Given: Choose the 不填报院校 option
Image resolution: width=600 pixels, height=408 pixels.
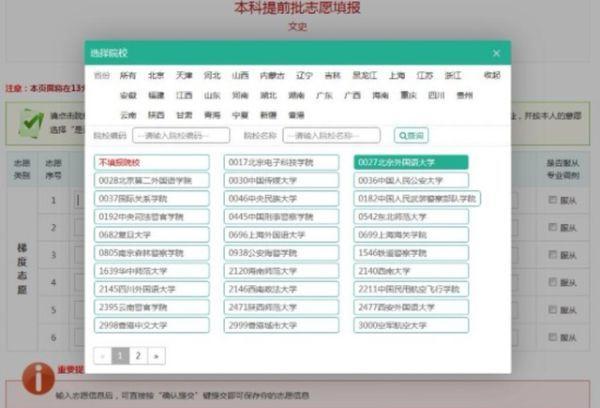Looking at the screenshot, I should pyautogui.click(x=152, y=162).
